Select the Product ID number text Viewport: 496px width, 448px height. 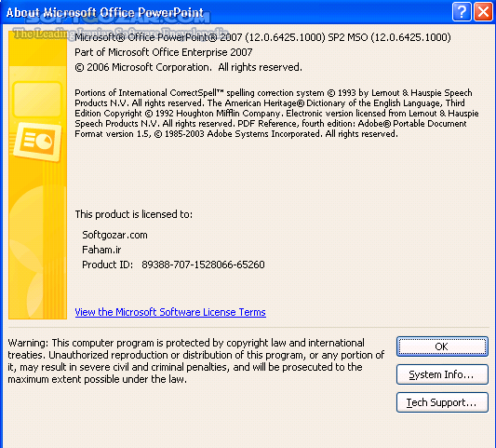(203, 265)
